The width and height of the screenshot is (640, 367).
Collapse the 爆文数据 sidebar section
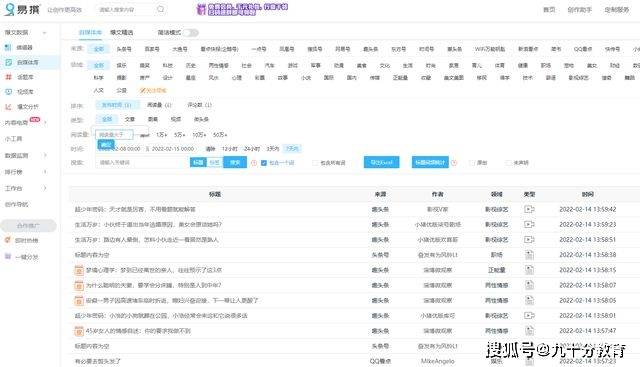point(44,32)
